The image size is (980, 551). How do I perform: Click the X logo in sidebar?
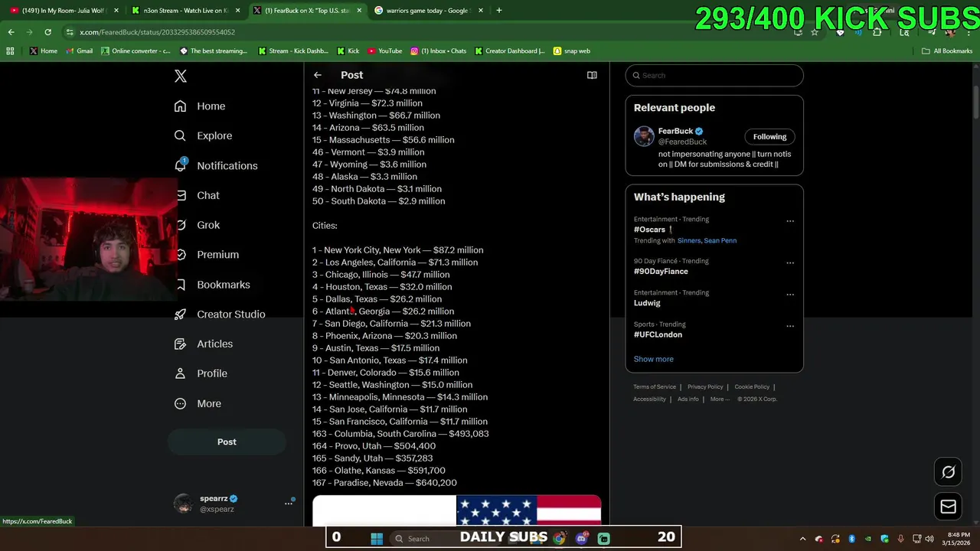click(180, 76)
